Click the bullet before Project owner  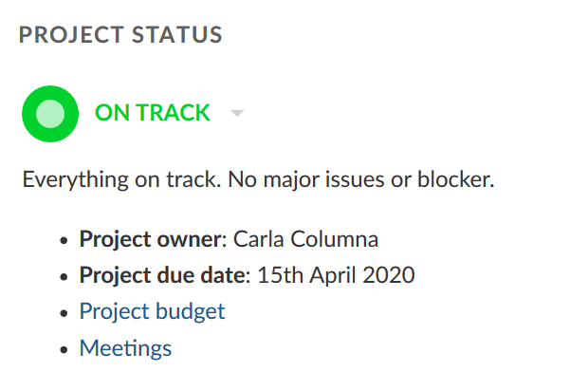(63, 239)
